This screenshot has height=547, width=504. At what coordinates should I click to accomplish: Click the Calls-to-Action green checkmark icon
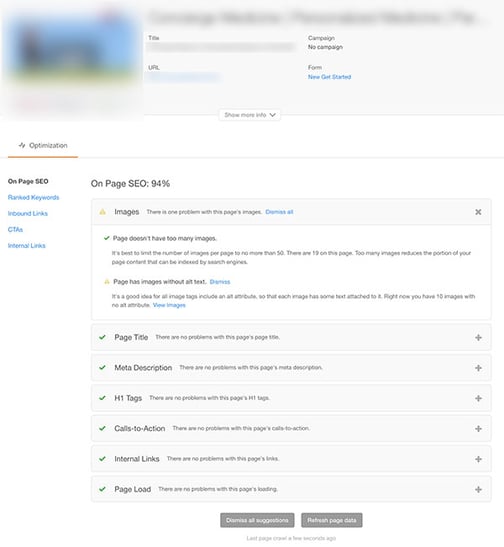tap(102, 428)
